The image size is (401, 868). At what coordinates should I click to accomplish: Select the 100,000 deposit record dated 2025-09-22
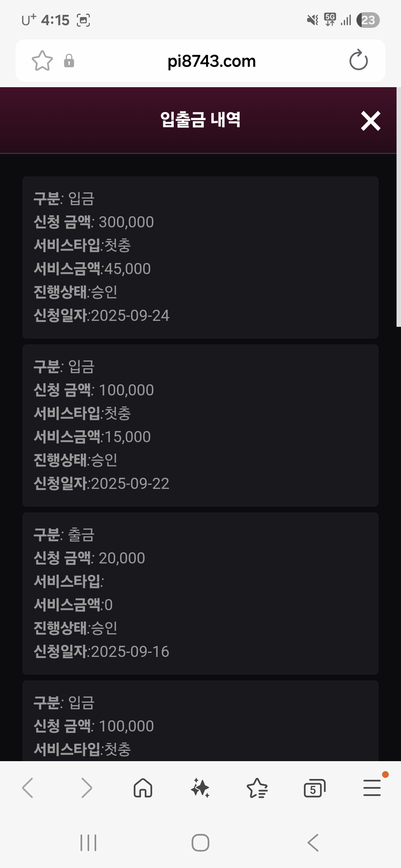[x=200, y=425]
